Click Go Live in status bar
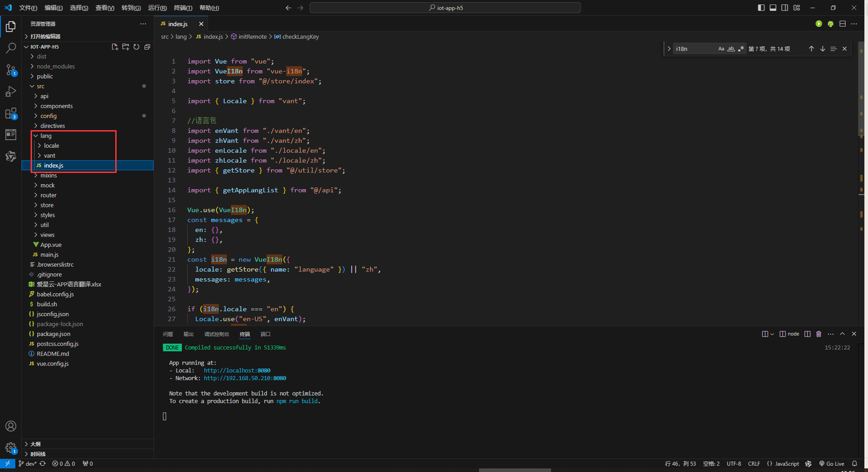 click(x=832, y=463)
